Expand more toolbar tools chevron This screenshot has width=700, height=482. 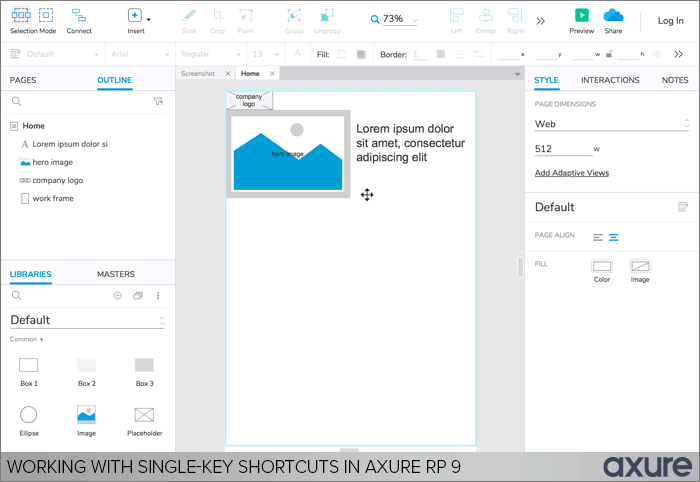541,21
